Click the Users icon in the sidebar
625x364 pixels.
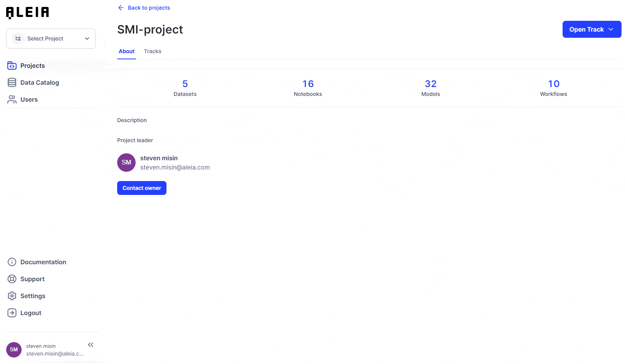[12, 99]
